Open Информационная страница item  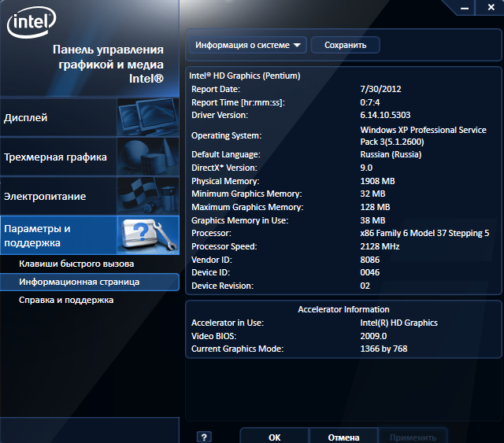pos(89,282)
